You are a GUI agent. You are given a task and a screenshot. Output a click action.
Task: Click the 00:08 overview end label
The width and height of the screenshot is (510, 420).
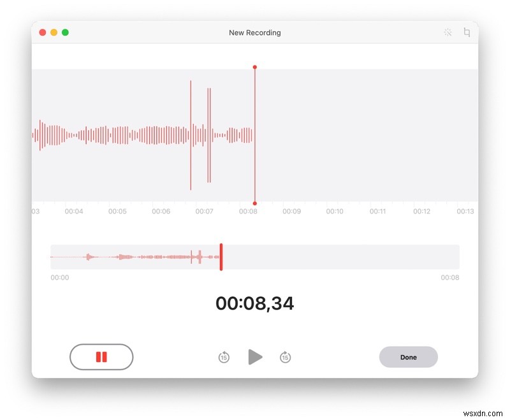tap(450, 278)
